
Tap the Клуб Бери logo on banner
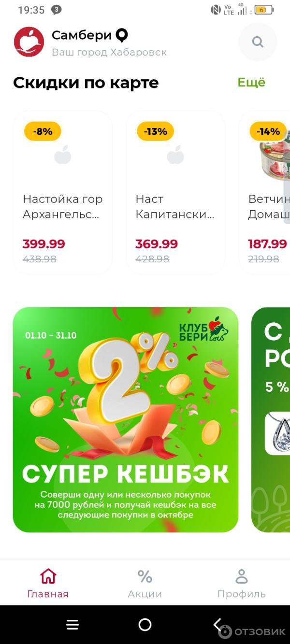click(203, 330)
